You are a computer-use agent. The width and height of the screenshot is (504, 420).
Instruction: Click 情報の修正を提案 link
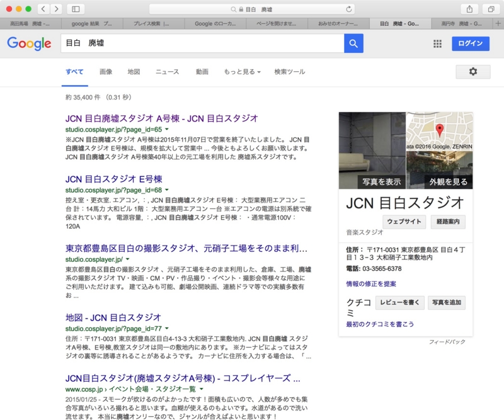point(371,284)
